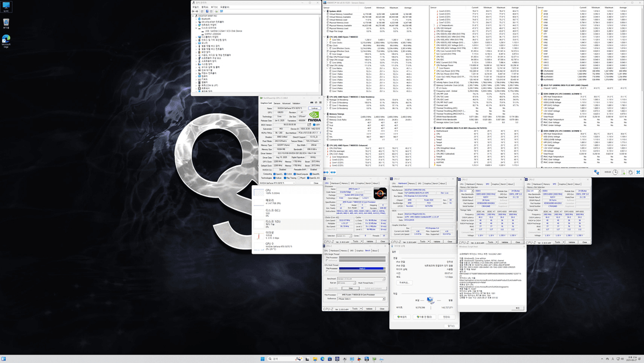Click the Lookup button in GPU-Z
The height and width of the screenshot is (363, 644).
[315, 108]
